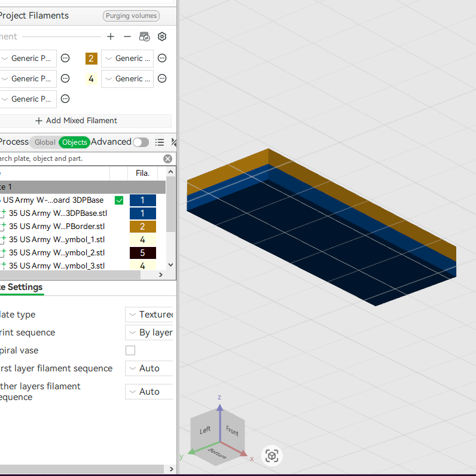The height and width of the screenshot is (476, 476).
Task: Click the Purging volumes button
Action: (131, 16)
